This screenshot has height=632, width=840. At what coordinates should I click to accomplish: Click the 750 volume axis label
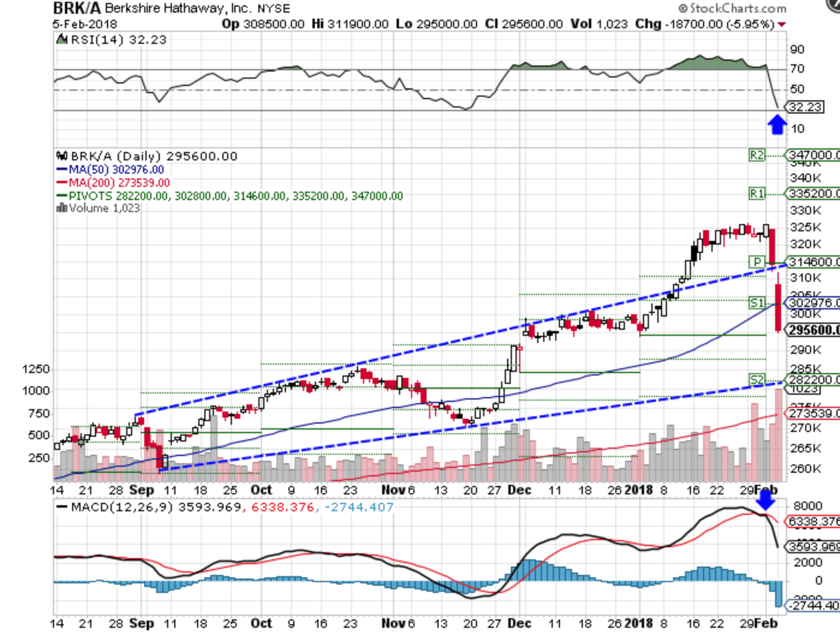(x=39, y=413)
